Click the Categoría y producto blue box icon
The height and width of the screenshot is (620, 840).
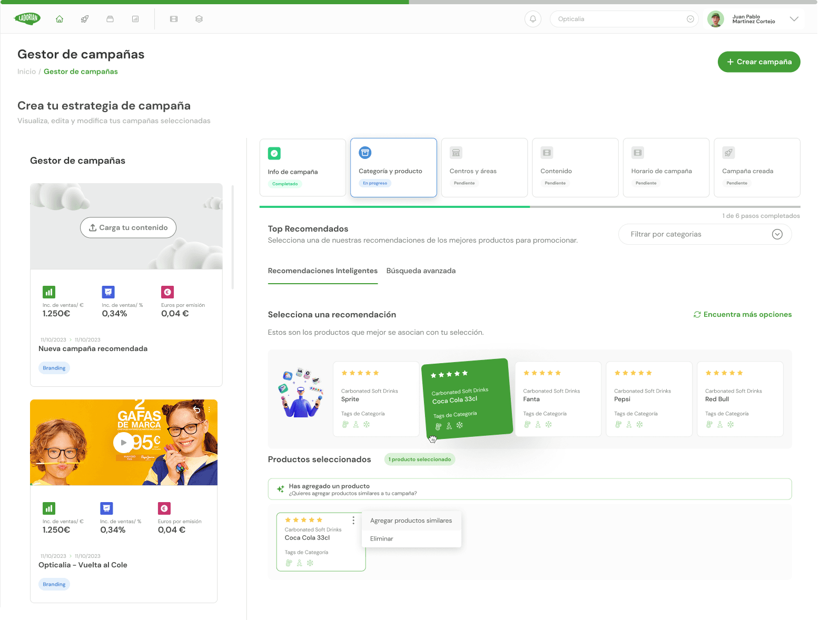point(365,153)
